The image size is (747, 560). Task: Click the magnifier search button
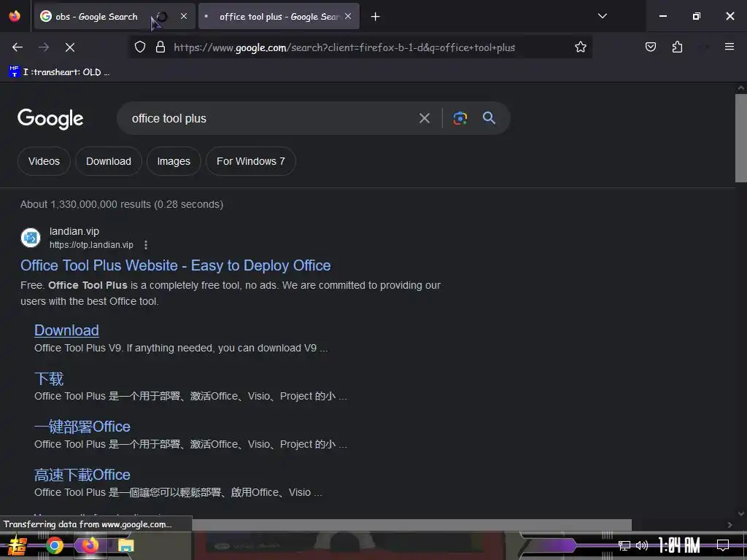489,118
